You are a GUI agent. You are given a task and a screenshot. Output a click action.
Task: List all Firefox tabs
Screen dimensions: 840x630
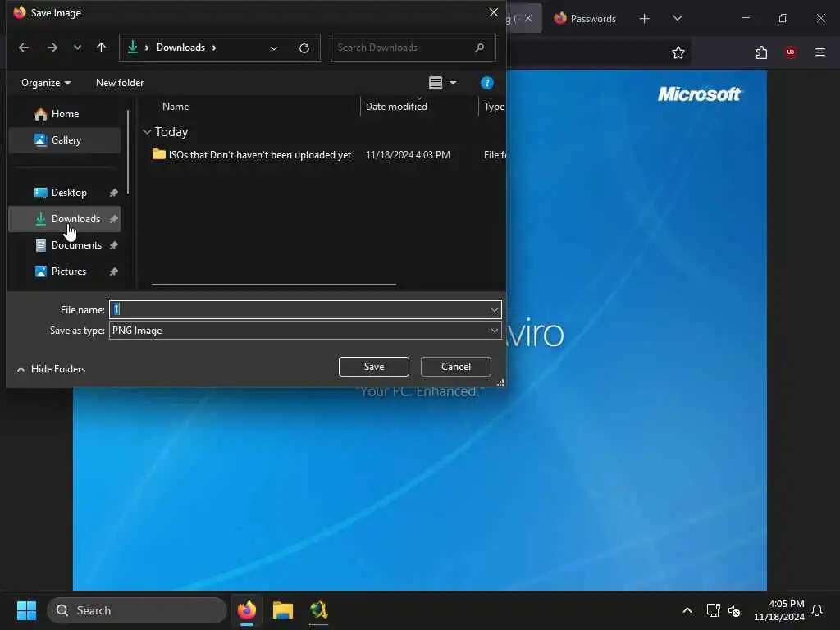pyautogui.click(x=678, y=18)
